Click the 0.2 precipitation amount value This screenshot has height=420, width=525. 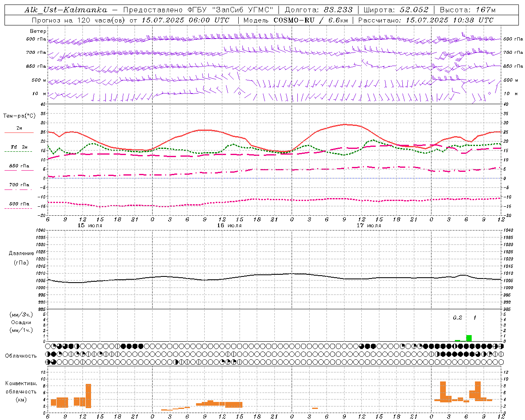point(457,318)
